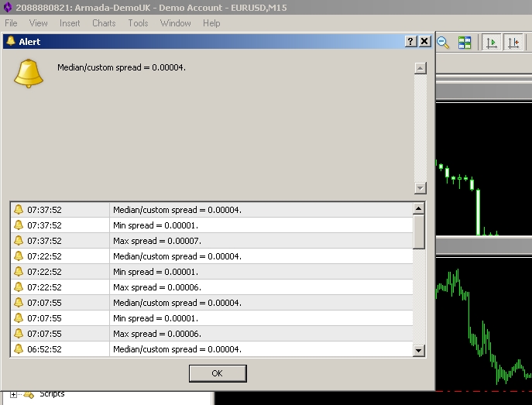Click the alert list scrollbar thumb
The image size is (532, 405).
(x=418, y=232)
